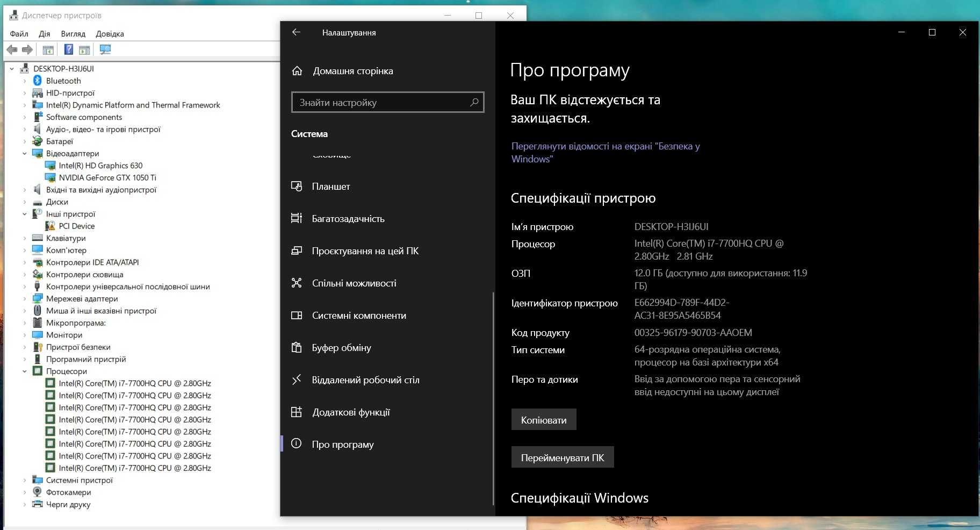Screen dimensions: 980x530
Task: Collapse the Відеоадаптери node
Action: 25,154
